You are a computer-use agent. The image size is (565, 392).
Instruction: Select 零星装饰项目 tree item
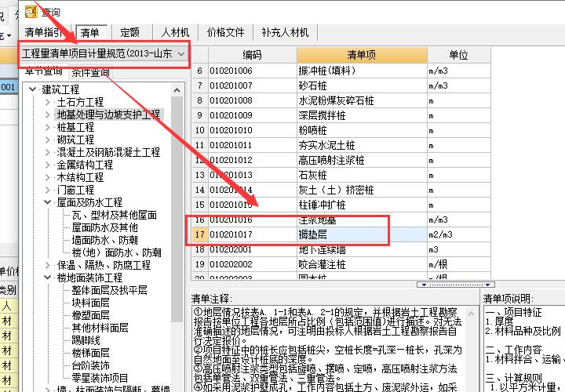coord(100,378)
